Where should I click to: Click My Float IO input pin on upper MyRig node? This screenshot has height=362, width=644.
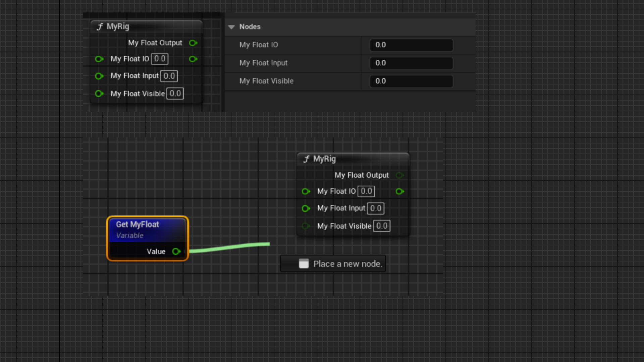tap(99, 59)
